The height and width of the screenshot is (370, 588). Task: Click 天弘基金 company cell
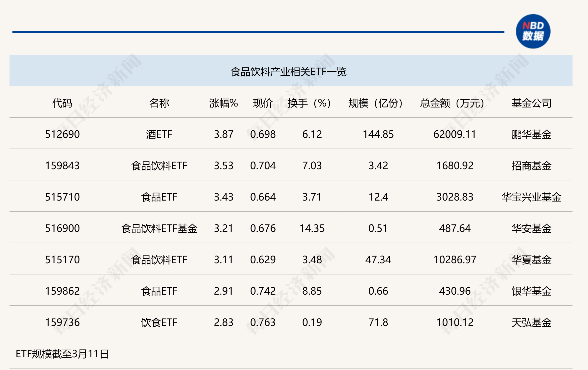531,322
